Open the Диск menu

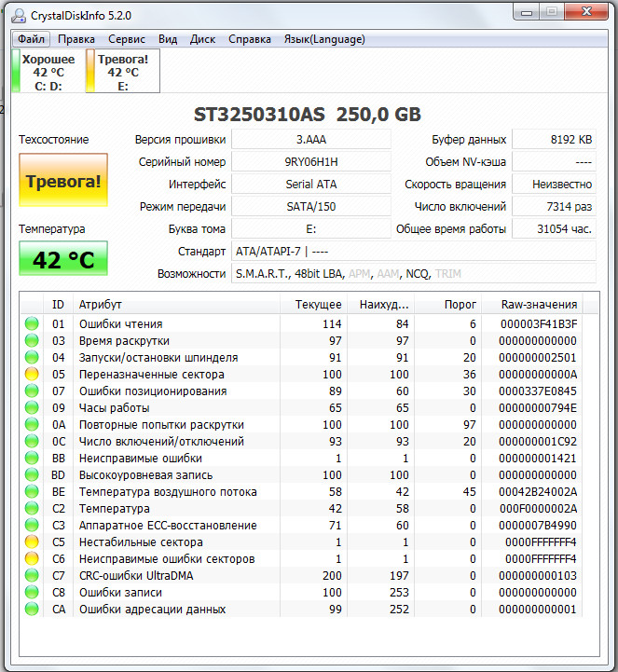(202, 39)
